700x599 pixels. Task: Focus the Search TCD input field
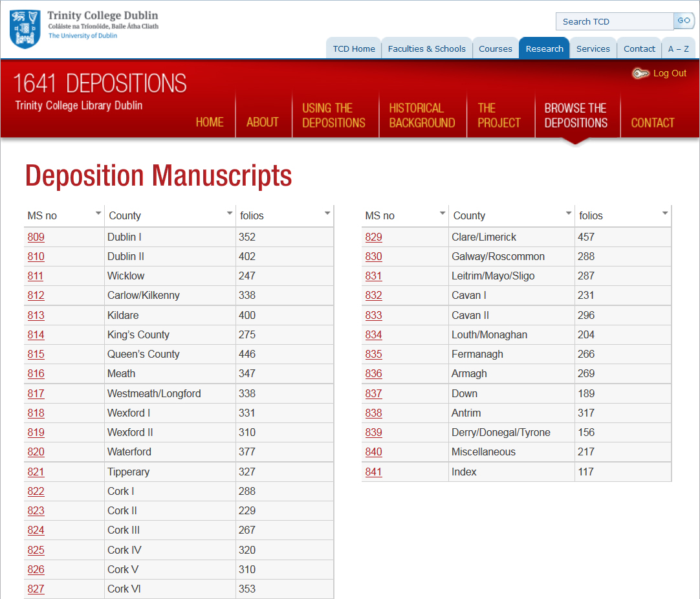click(x=615, y=21)
